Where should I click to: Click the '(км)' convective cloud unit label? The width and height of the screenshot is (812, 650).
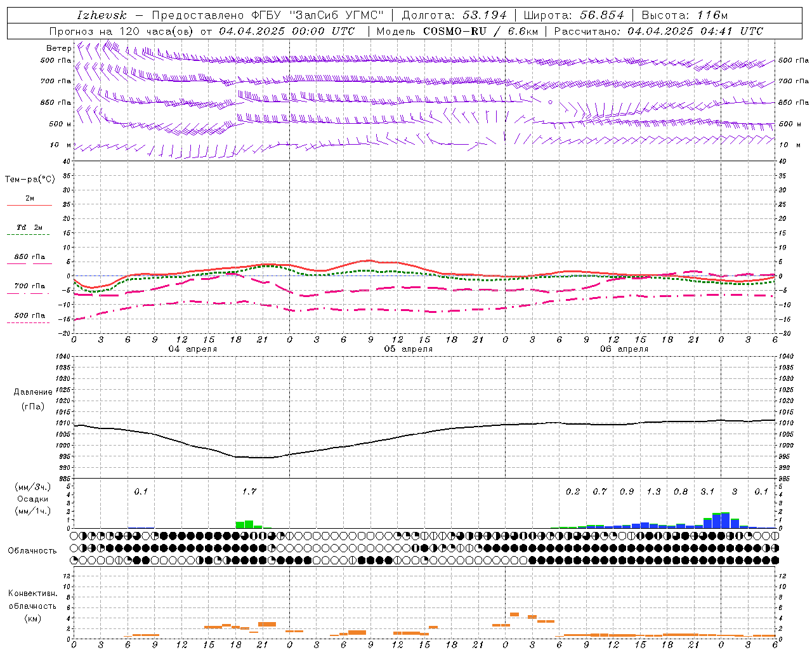tap(32, 618)
